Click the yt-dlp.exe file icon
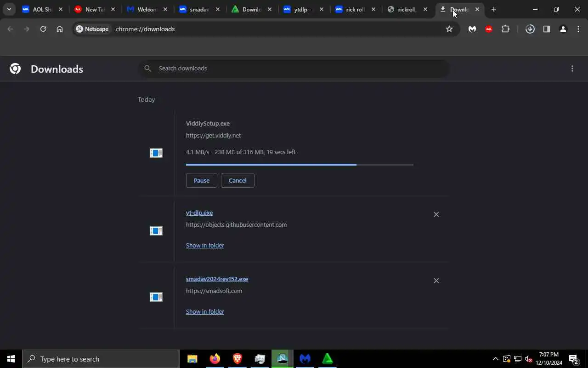Viewport: 588px width, 368px height. [x=156, y=231]
